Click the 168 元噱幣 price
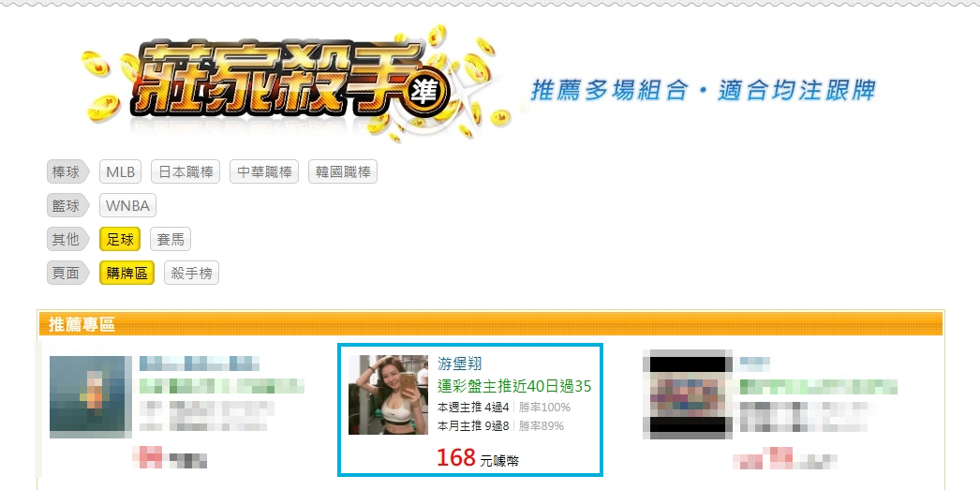 (478, 458)
